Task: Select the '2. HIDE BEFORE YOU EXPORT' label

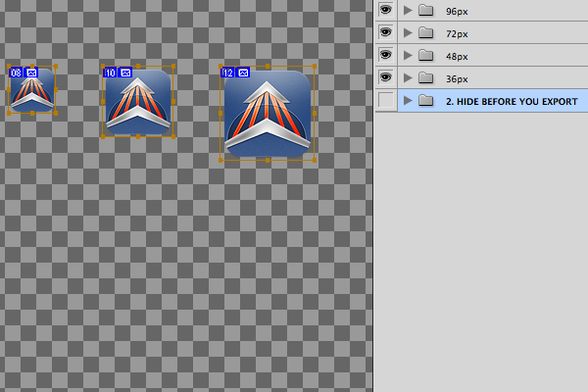Action: (x=512, y=101)
